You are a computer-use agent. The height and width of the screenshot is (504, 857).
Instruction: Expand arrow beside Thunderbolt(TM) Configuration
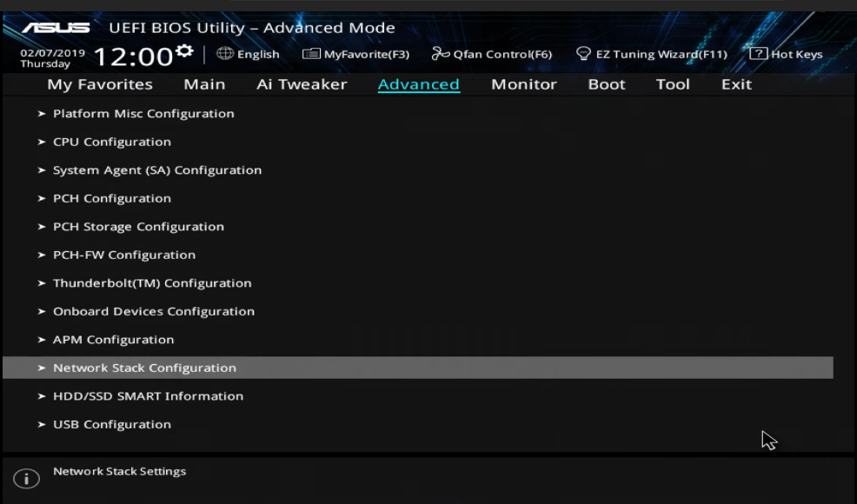(x=41, y=283)
